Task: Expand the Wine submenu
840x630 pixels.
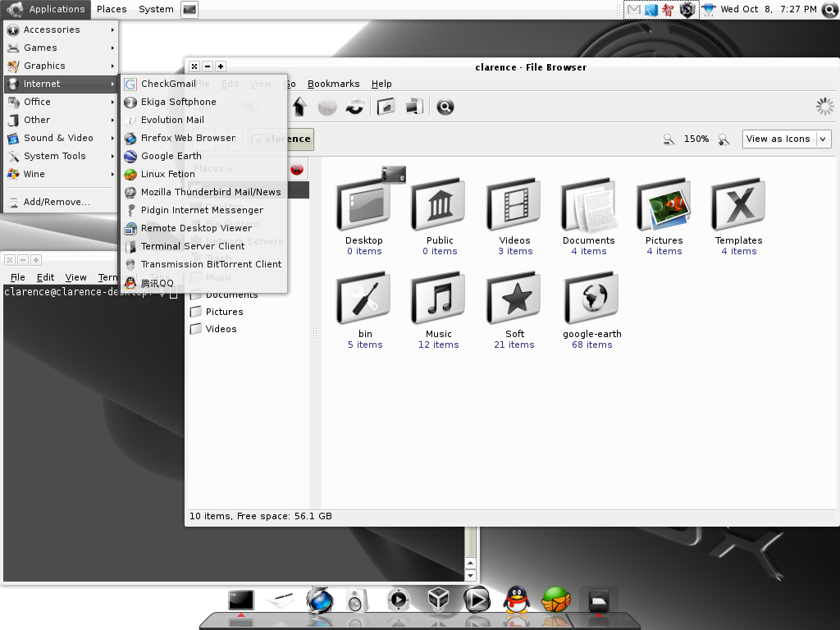Action: tap(61, 174)
